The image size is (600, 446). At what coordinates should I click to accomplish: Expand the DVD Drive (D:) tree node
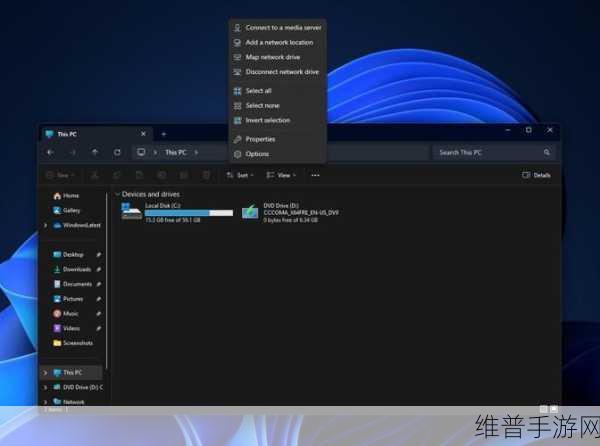[x=46, y=387]
